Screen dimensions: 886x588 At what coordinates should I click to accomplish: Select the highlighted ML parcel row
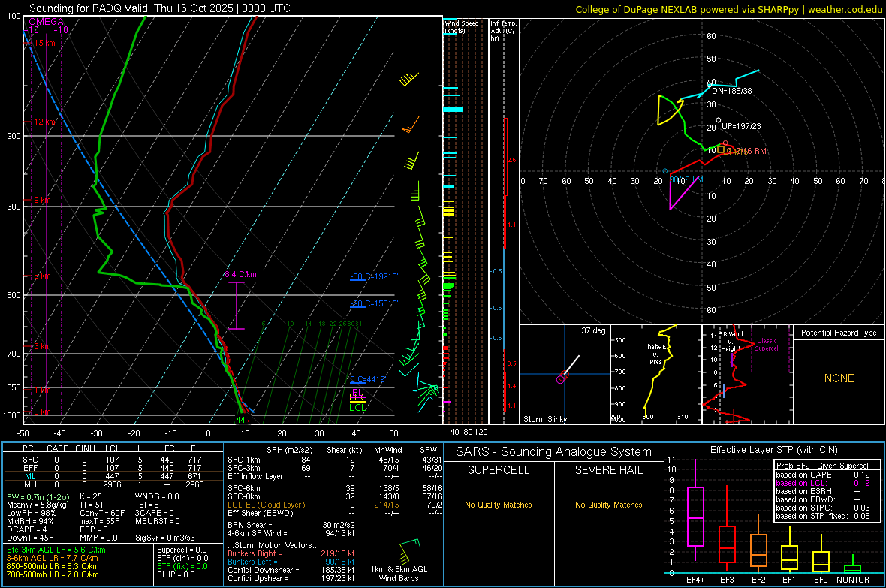(x=112, y=476)
